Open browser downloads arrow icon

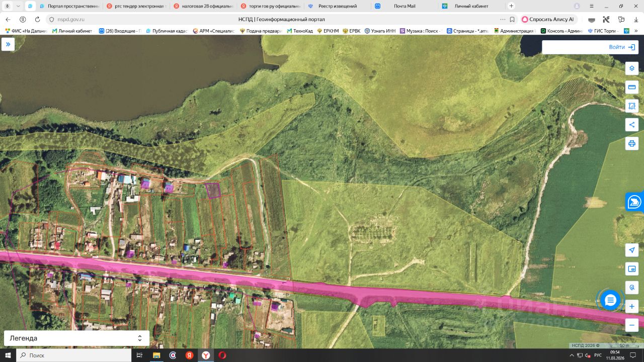click(636, 19)
